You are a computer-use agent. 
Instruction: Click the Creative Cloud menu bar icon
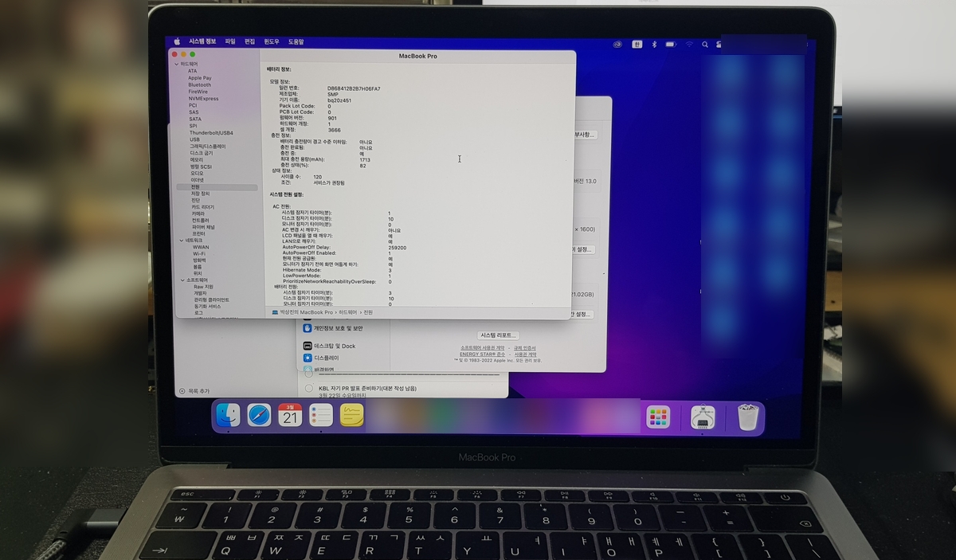tap(617, 44)
